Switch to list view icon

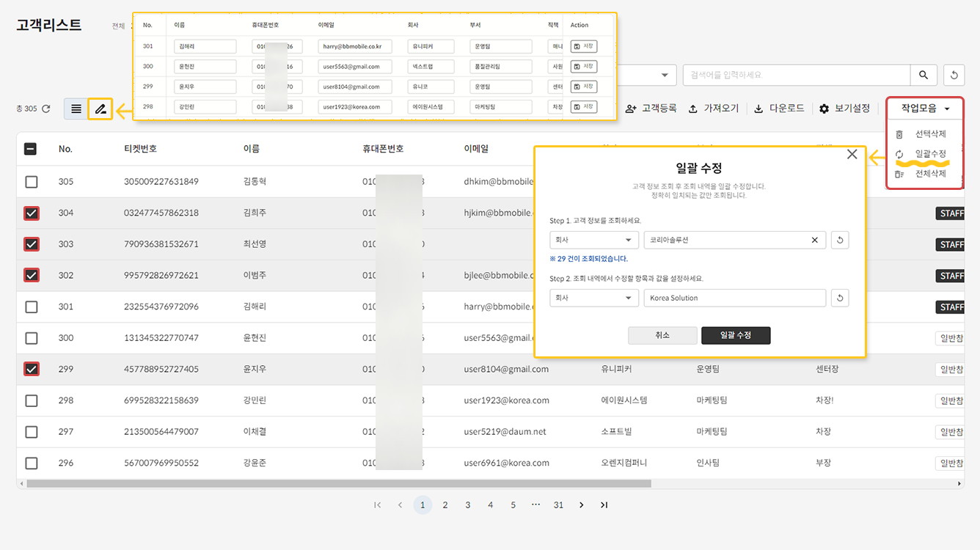point(76,109)
